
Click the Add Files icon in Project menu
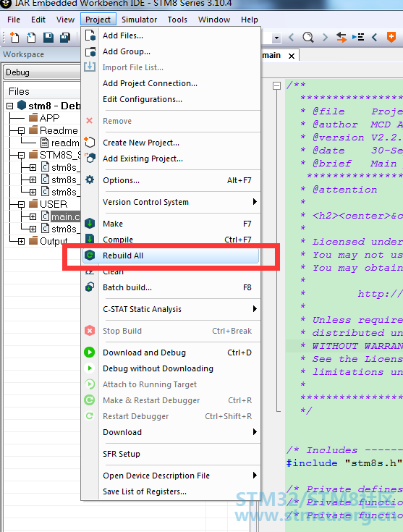tap(90, 35)
